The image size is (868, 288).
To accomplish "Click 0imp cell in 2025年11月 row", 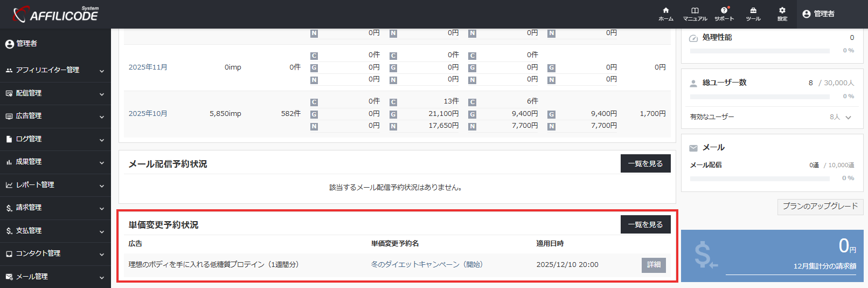I will 233,67.
